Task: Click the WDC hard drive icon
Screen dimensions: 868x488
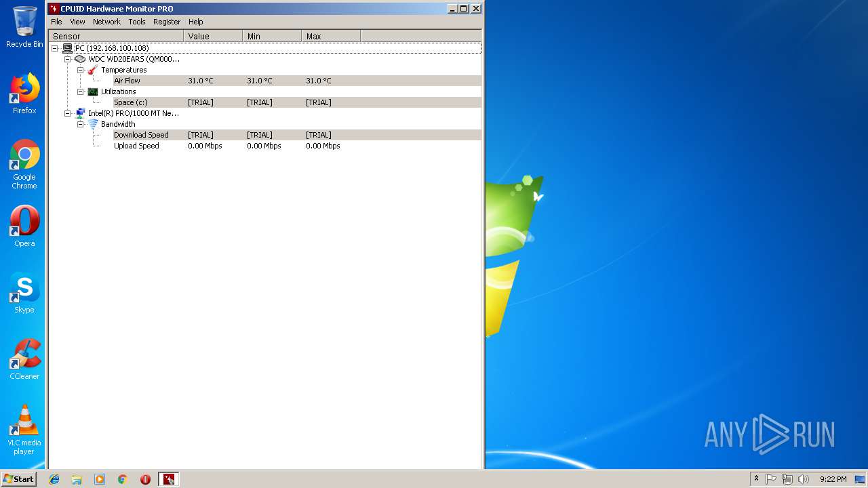Action: [80, 59]
